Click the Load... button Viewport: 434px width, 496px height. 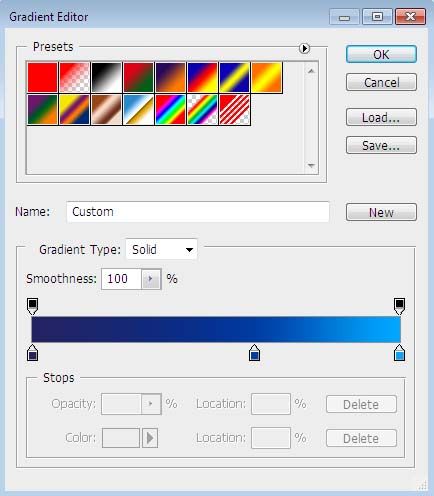click(x=381, y=117)
